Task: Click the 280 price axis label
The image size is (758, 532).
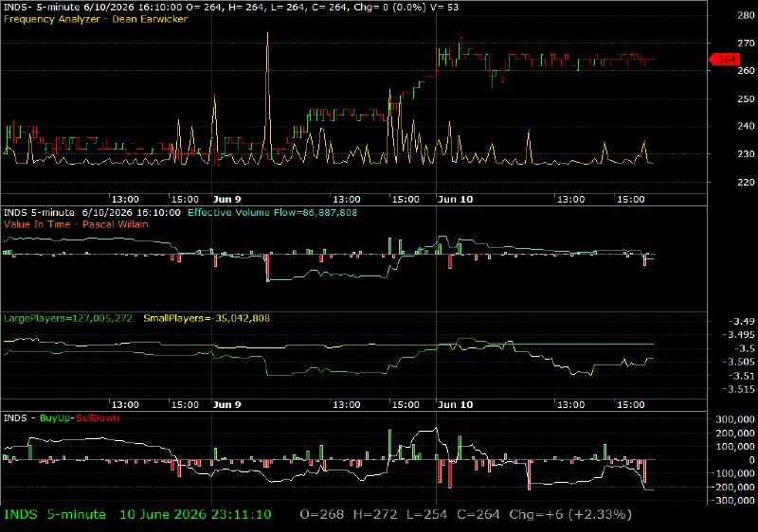Action: [x=746, y=15]
